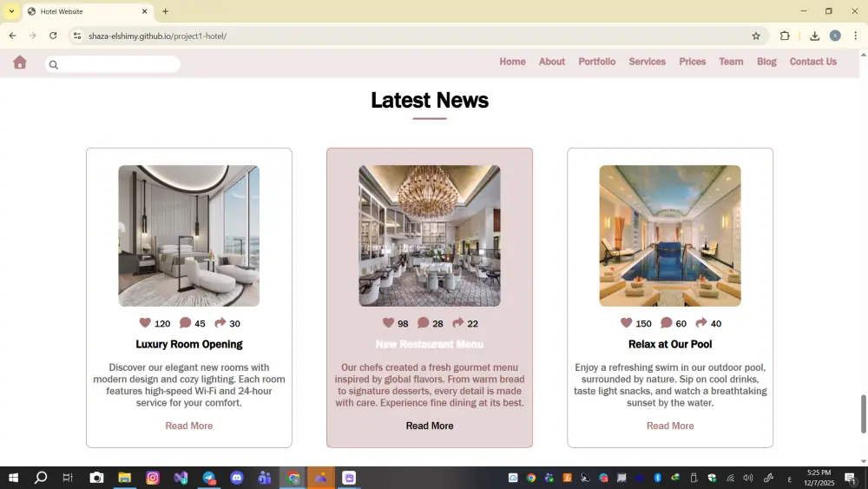Open Contact Us link
The image size is (868, 489).
(812, 62)
